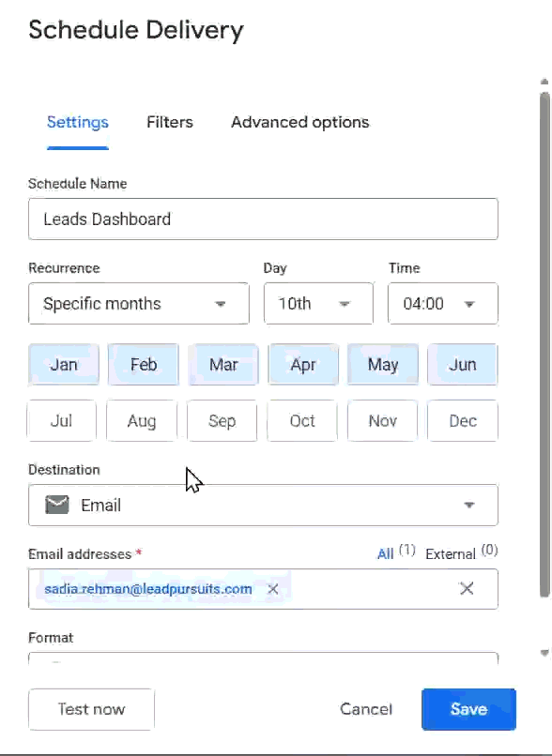Click the Email addresses input field
The image size is (552, 756).
point(263,589)
